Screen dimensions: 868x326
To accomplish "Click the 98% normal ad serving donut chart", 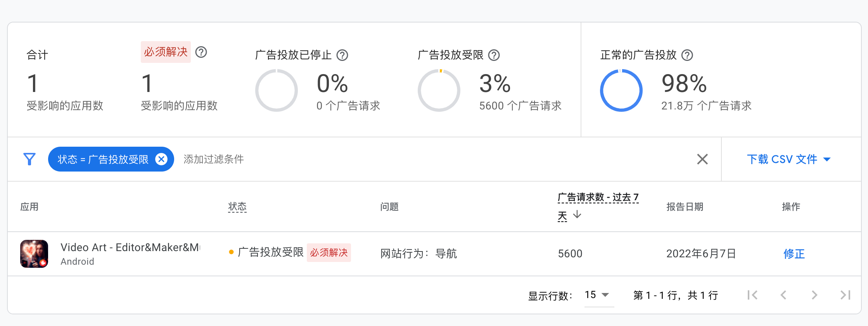I will [x=621, y=90].
